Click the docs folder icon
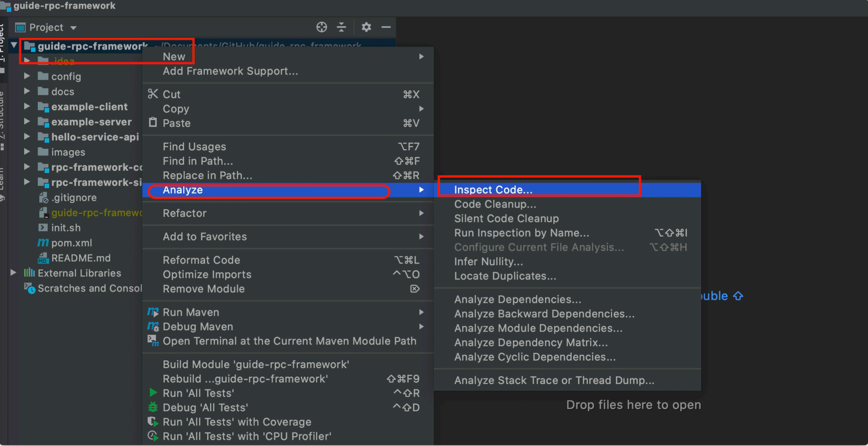The image size is (868, 446). tap(43, 91)
